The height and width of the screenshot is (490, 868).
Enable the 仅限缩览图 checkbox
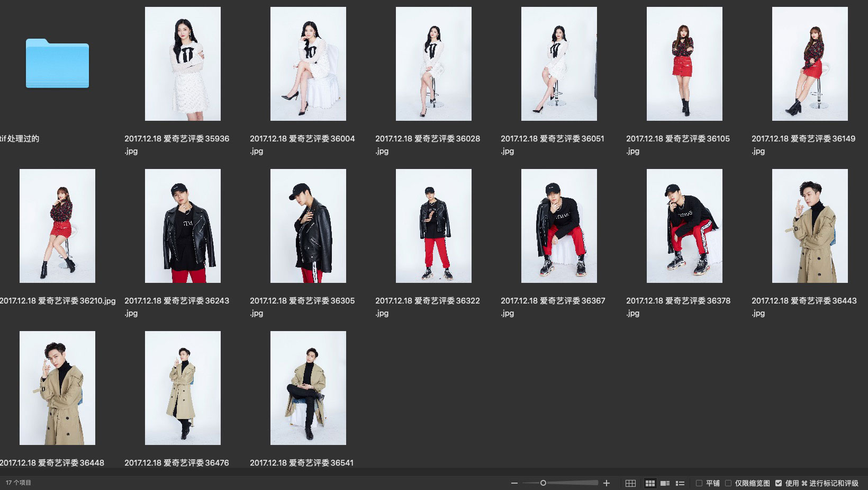point(728,483)
